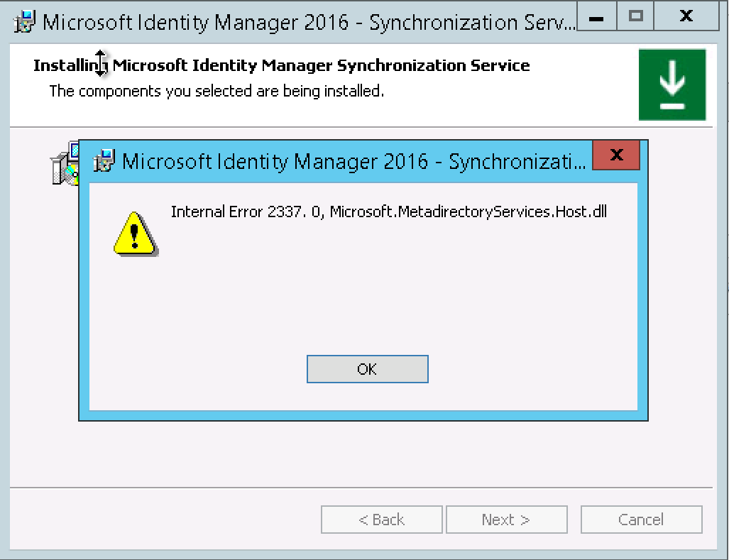This screenshot has height=560, width=729.
Task: Close the error dialog with red X
Action: tap(616, 155)
